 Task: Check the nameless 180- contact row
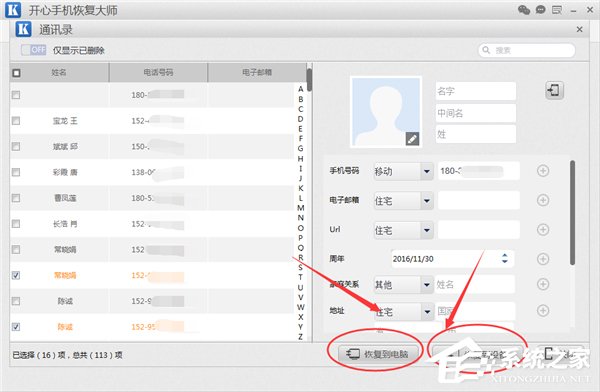pos(16,95)
